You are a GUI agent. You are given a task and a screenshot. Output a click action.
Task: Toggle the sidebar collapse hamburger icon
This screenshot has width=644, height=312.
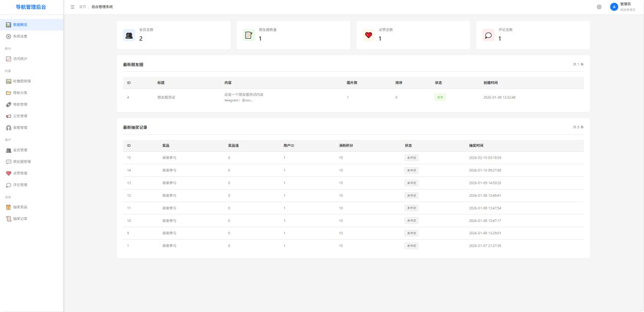pos(72,7)
